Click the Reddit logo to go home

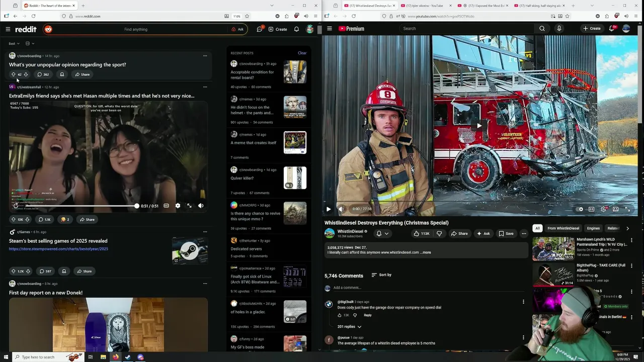coord(25,29)
